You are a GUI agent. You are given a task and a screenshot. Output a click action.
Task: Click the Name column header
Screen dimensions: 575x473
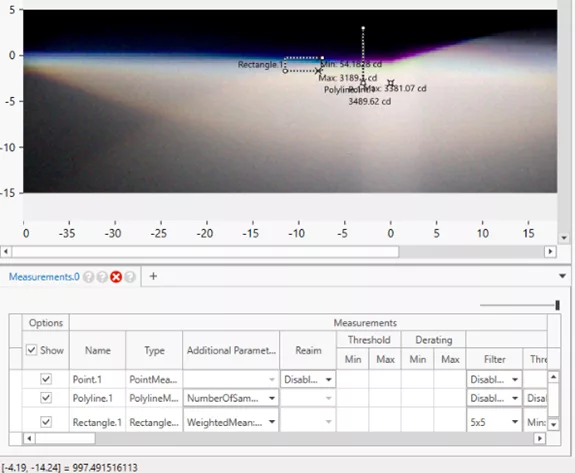pos(98,350)
